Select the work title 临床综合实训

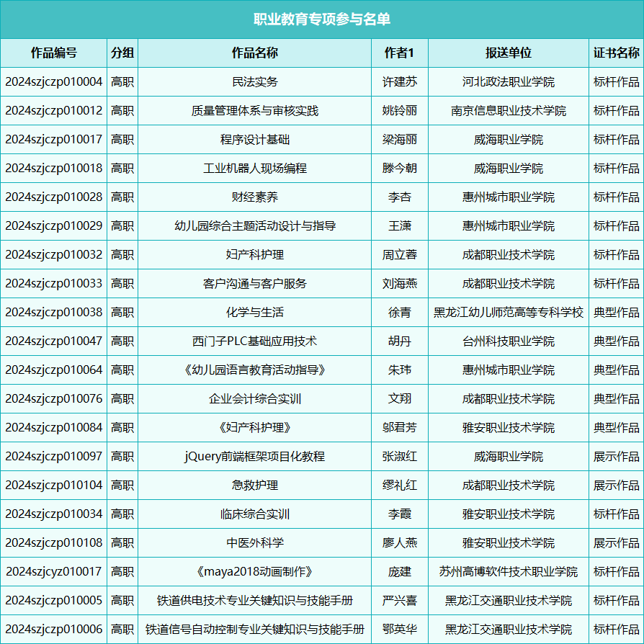point(254,514)
